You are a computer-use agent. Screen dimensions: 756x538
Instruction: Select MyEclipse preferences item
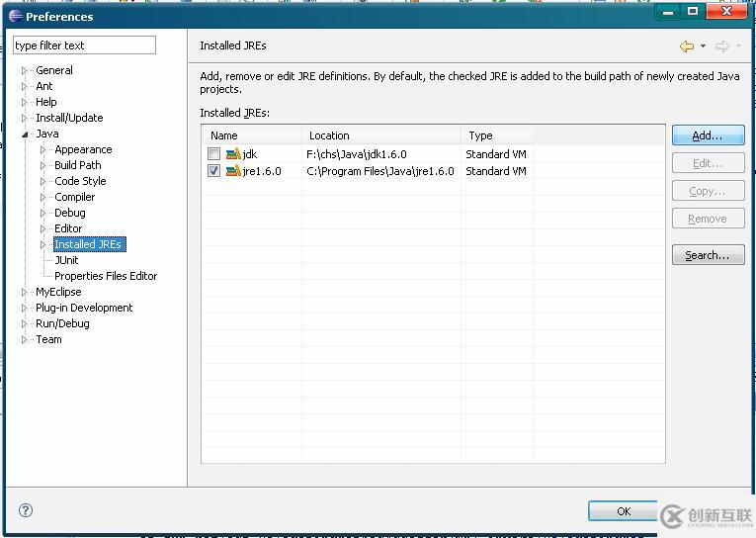point(58,292)
